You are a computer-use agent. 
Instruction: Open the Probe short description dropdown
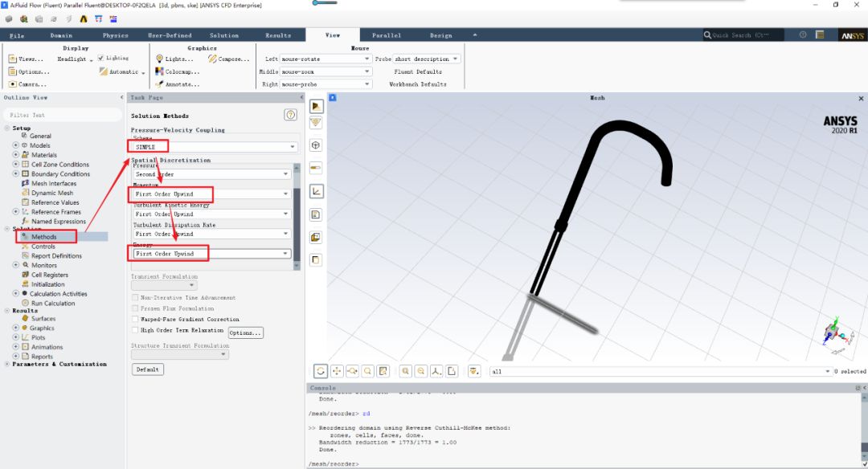tap(426, 59)
